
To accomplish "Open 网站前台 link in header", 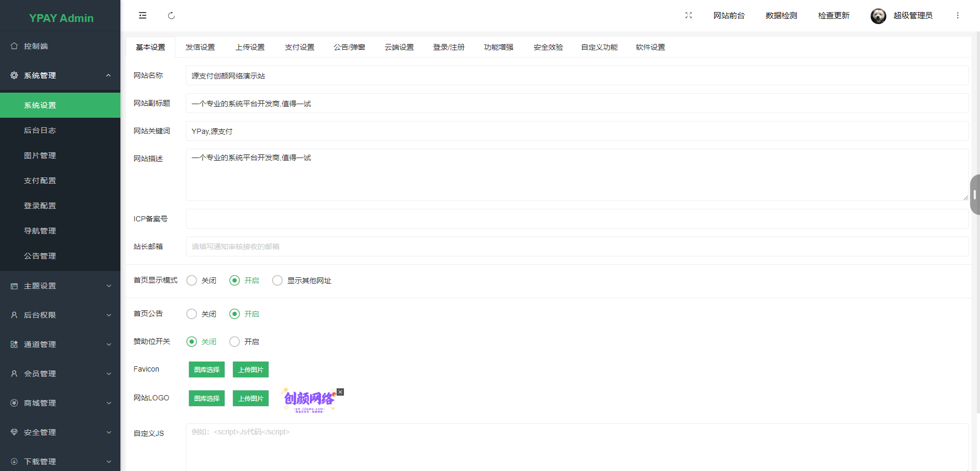I will [729, 16].
